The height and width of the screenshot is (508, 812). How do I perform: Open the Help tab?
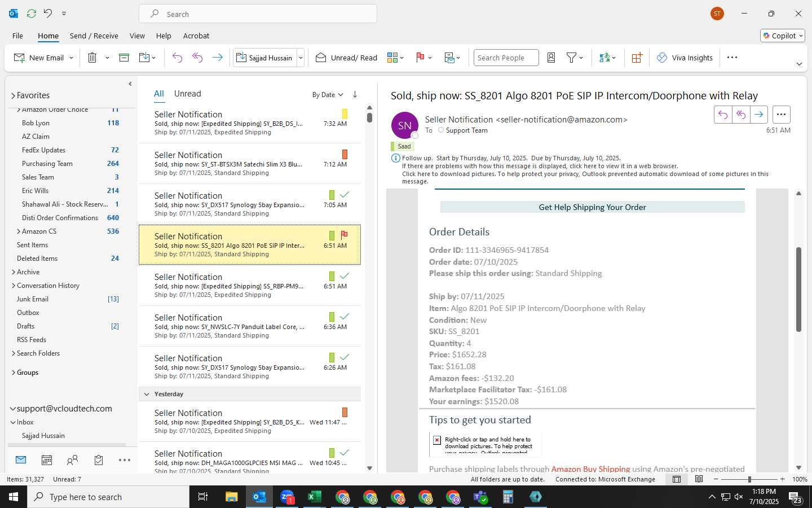pos(164,36)
